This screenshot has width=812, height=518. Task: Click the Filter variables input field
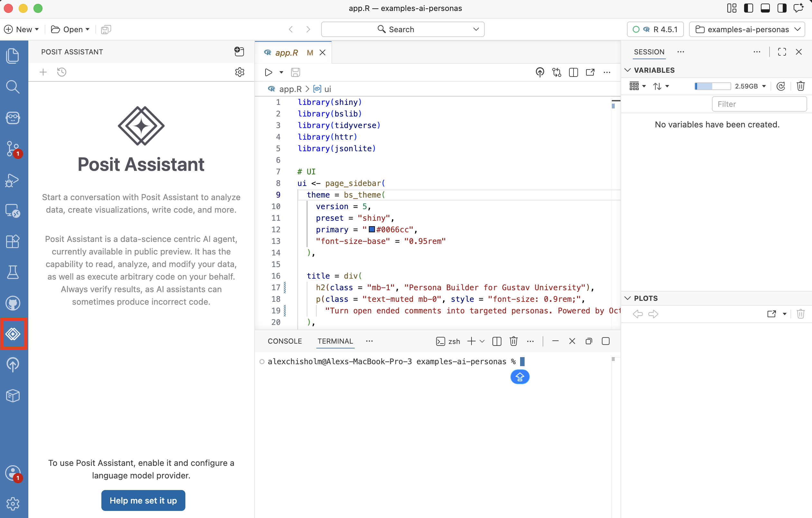click(760, 104)
